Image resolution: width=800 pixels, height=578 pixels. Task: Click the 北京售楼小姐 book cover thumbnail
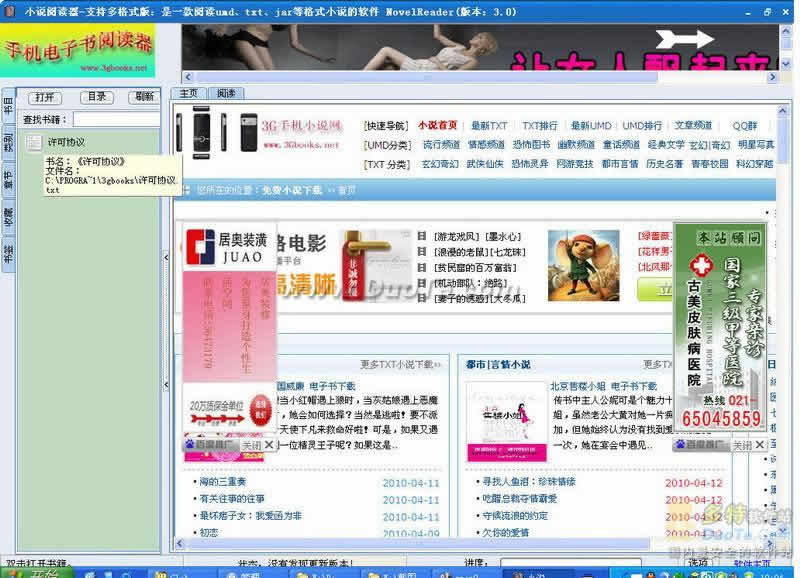(x=507, y=422)
